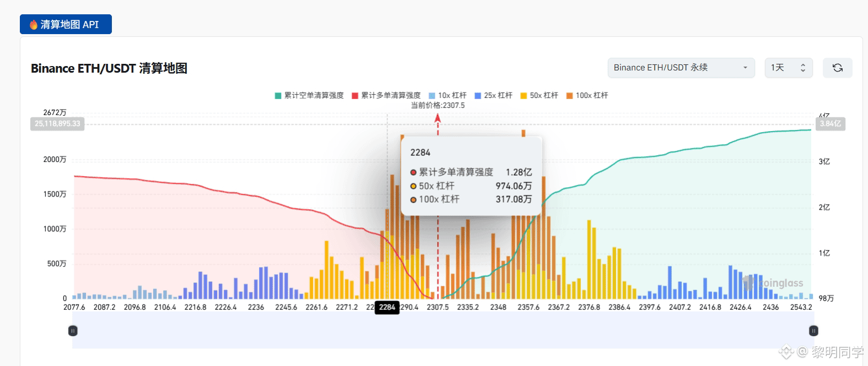Viewport: 868px width, 366px height.
Task: Click red swatch of 累计多单清算强度
Action: tap(355, 96)
